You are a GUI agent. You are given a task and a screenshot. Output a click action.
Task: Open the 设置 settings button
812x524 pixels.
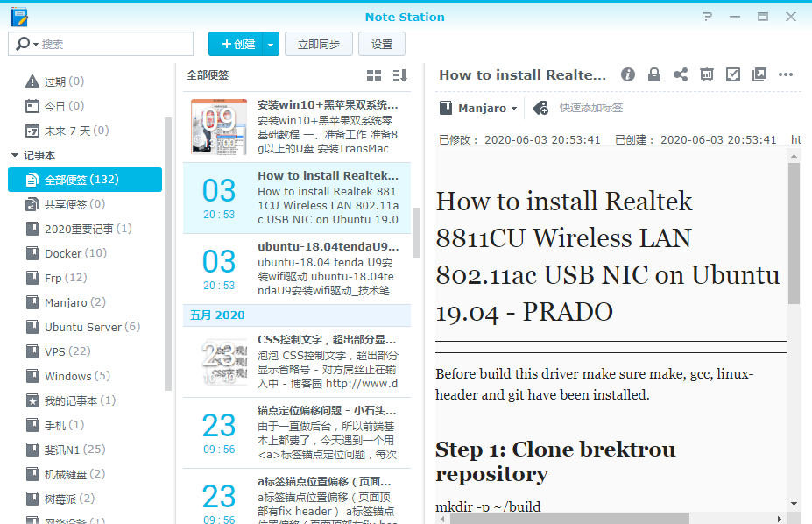[x=382, y=44]
